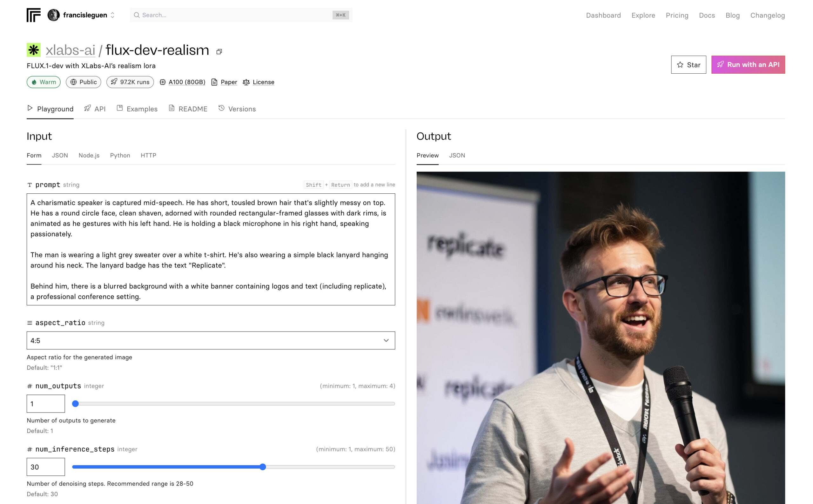This screenshot has width=813, height=504.
Task: Open the xlabs-ai owner link
Action: [x=70, y=50]
